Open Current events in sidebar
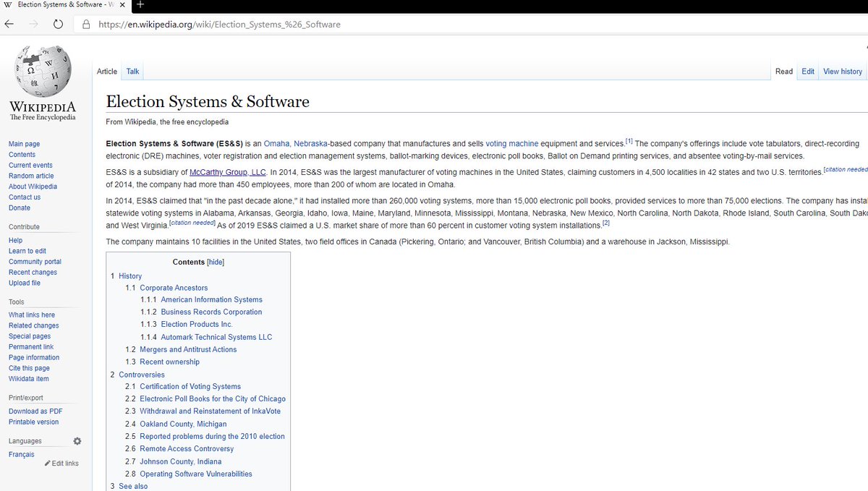 (30, 165)
